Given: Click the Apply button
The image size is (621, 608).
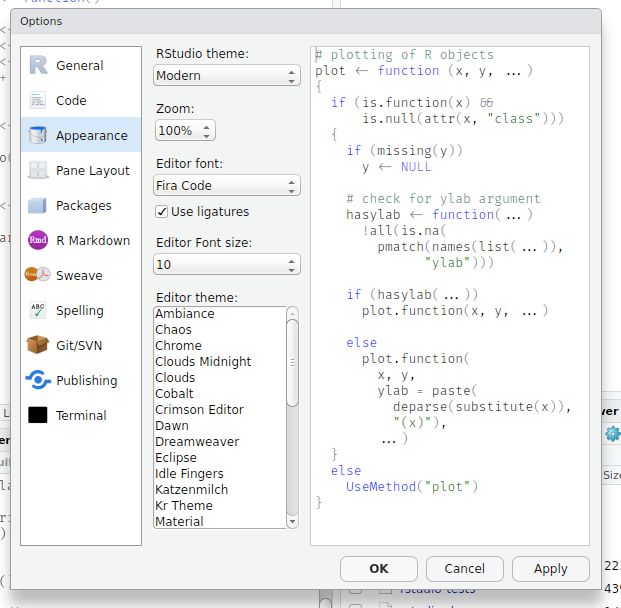Looking at the screenshot, I should (551, 569).
